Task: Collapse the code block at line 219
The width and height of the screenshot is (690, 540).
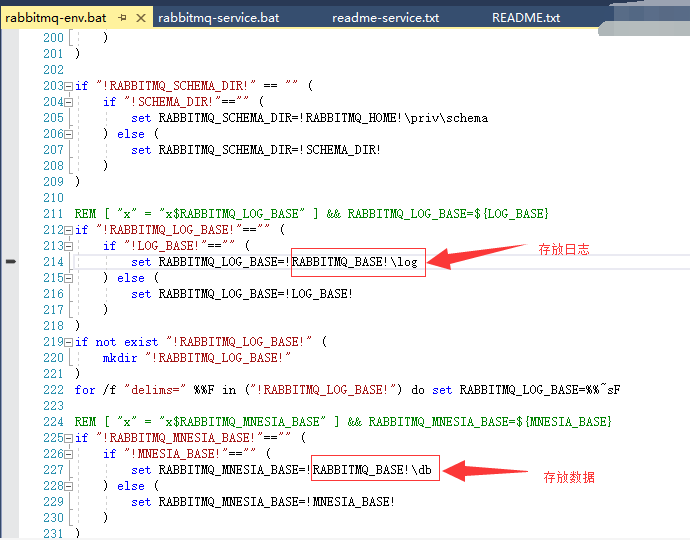Action: pyautogui.click(x=68, y=342)
